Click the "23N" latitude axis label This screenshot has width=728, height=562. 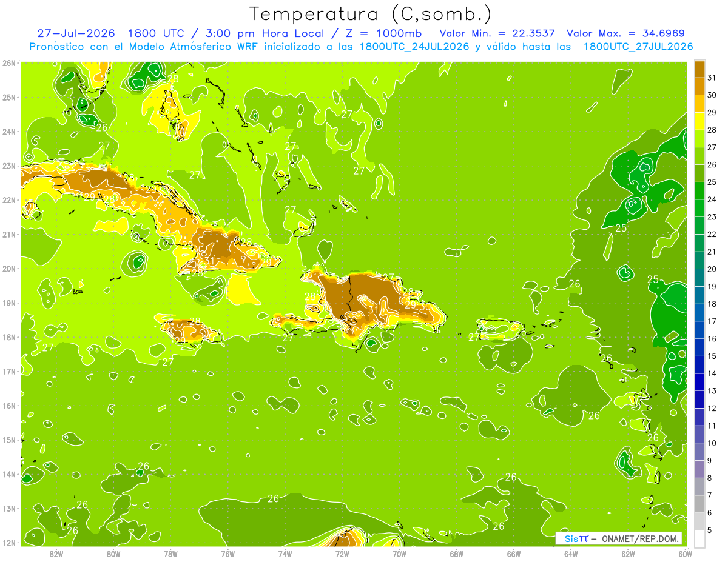click(x=9, y=166)
